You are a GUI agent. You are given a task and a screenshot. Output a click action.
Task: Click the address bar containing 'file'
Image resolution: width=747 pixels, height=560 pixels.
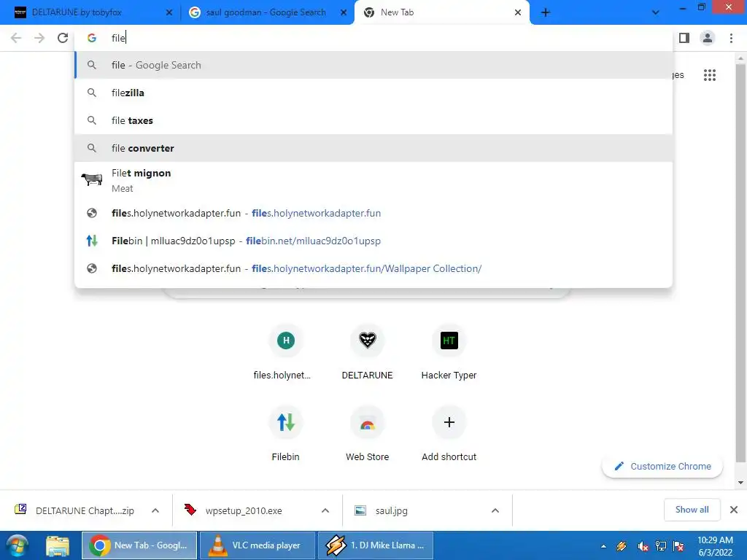pos(373,38)
